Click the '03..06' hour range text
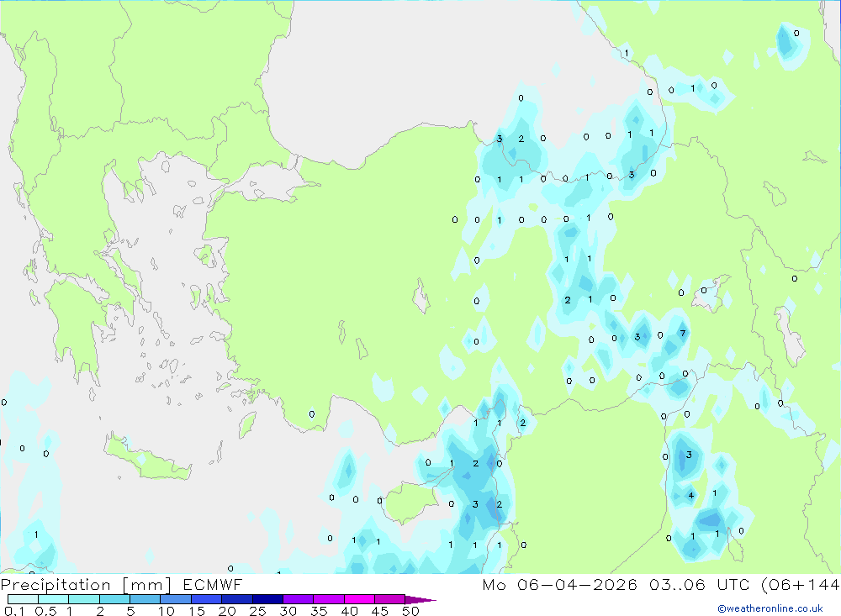Screen dimensions: 841x616 [677, 585]
